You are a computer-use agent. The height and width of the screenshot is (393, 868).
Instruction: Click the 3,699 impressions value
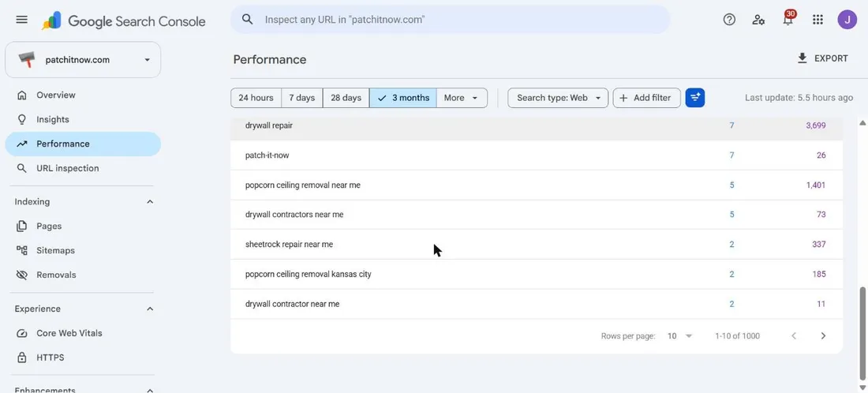click(815, 125)
